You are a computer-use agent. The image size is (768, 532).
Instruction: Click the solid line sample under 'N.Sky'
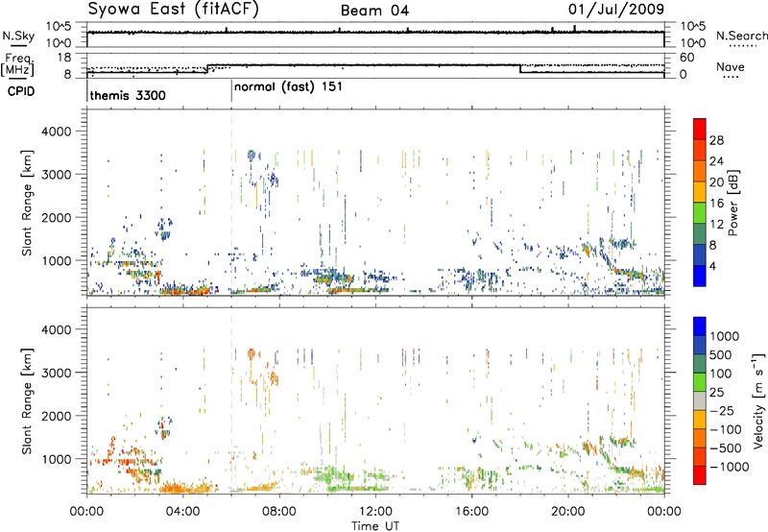tap(18, 45)
